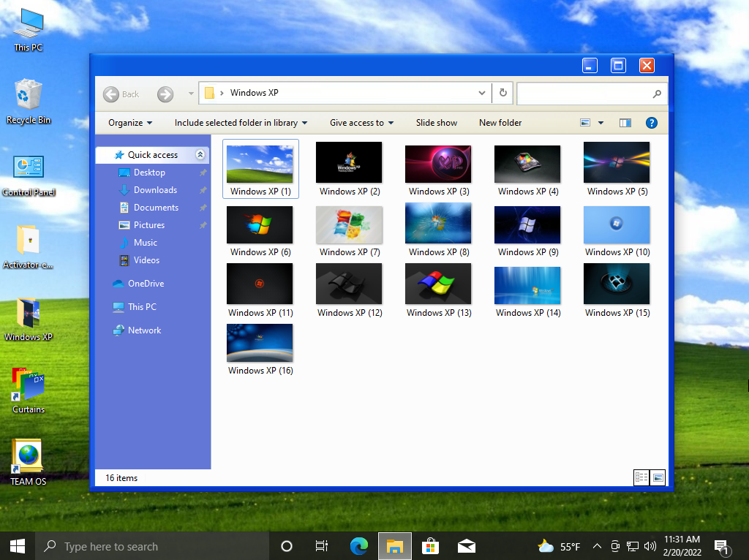Select the Windows XP desktop folder icon
Image resolution: width=749 pixels, height=560 pixels.
(29, 319)
